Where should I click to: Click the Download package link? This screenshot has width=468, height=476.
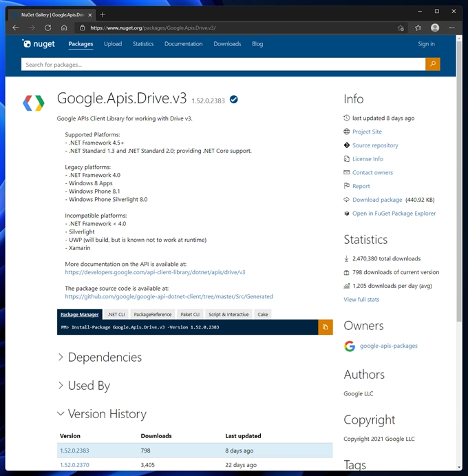(x=377, y=200)
